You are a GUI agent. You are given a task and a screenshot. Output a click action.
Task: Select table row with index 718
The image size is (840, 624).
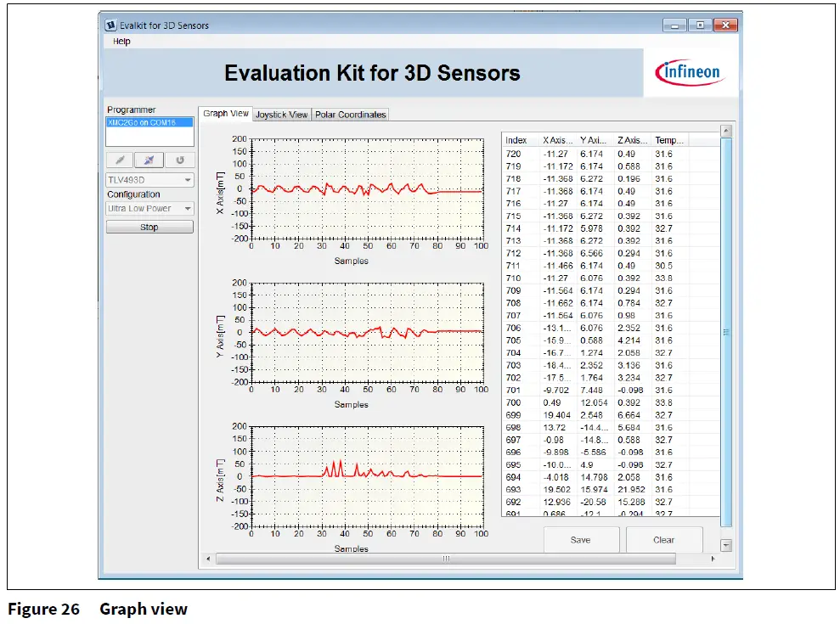point(611,179)
